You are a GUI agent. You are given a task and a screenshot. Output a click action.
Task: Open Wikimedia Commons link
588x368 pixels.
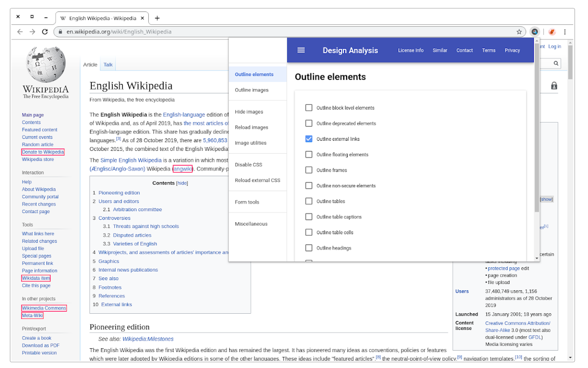[44, 308]
